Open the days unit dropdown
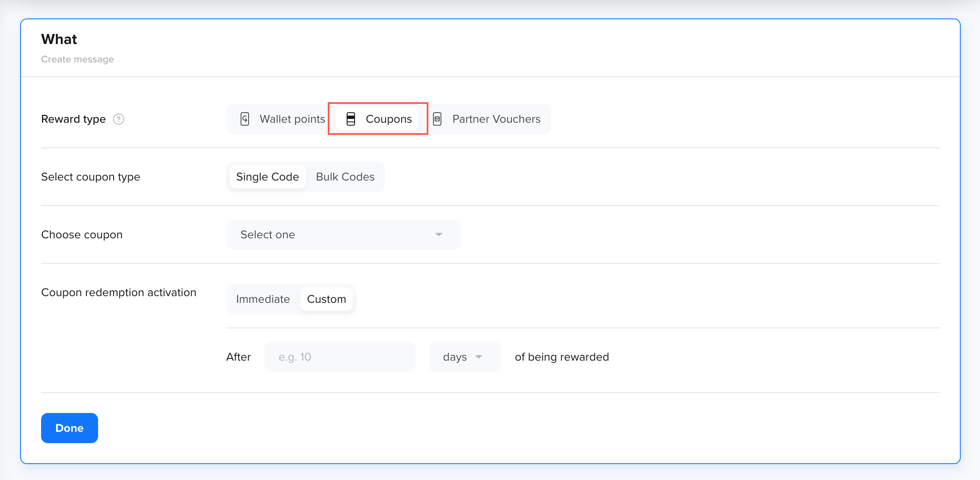980x480 pixels. tap(464, 357)
